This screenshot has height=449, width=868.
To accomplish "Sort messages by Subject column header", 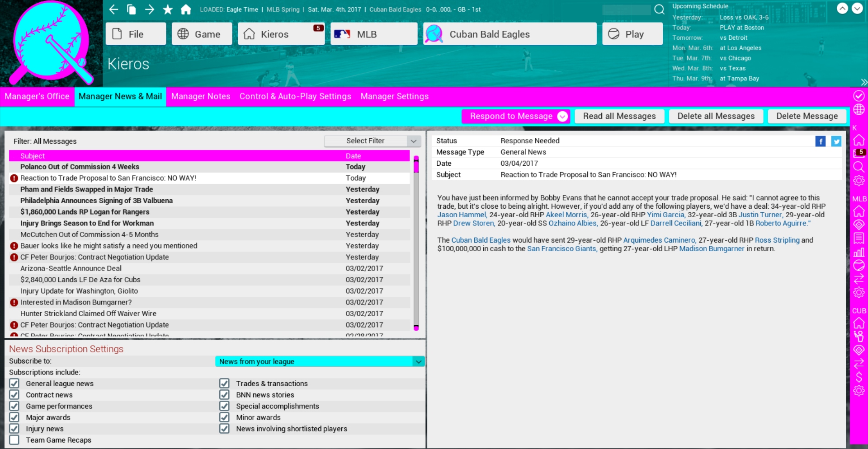I will click(x=33, y=156).
